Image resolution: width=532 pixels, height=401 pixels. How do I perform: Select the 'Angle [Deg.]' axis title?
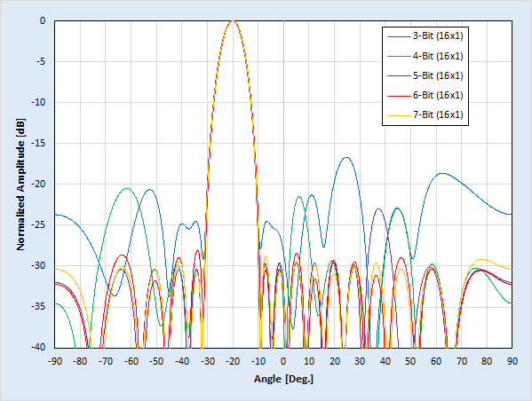tap(283, 379)
